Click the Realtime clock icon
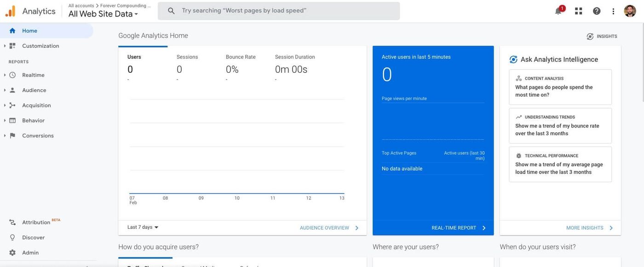The image size is (644, 267). [x=12, y=75]
